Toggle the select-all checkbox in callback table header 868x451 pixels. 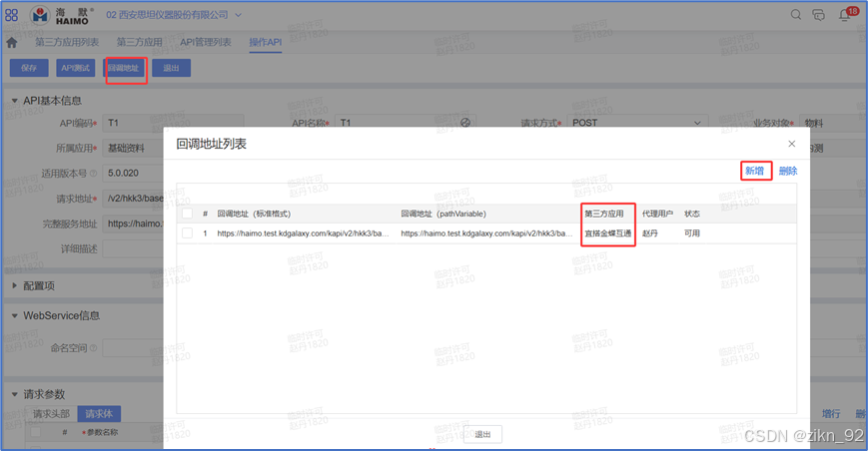tap(187, 214)
